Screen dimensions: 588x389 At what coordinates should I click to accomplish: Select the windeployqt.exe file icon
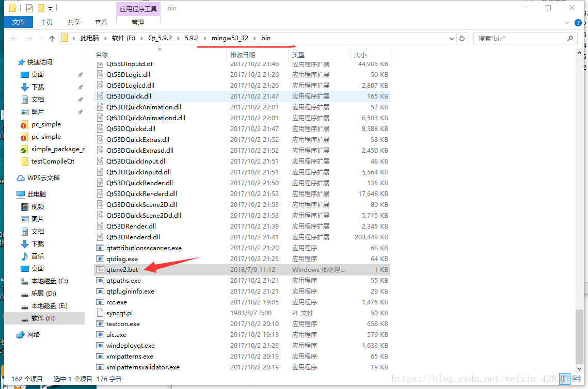(100, 346)
